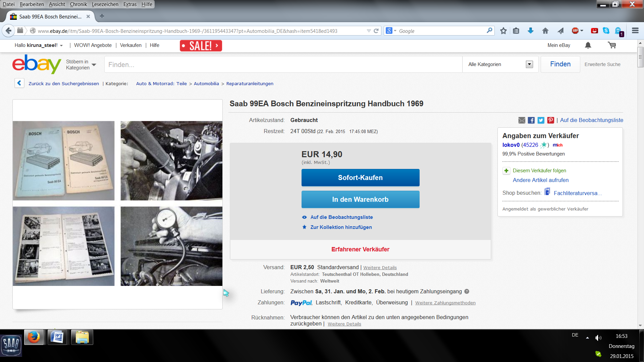
Task: Click Andere Artikel aufrufen
Action: pos(541,180)
